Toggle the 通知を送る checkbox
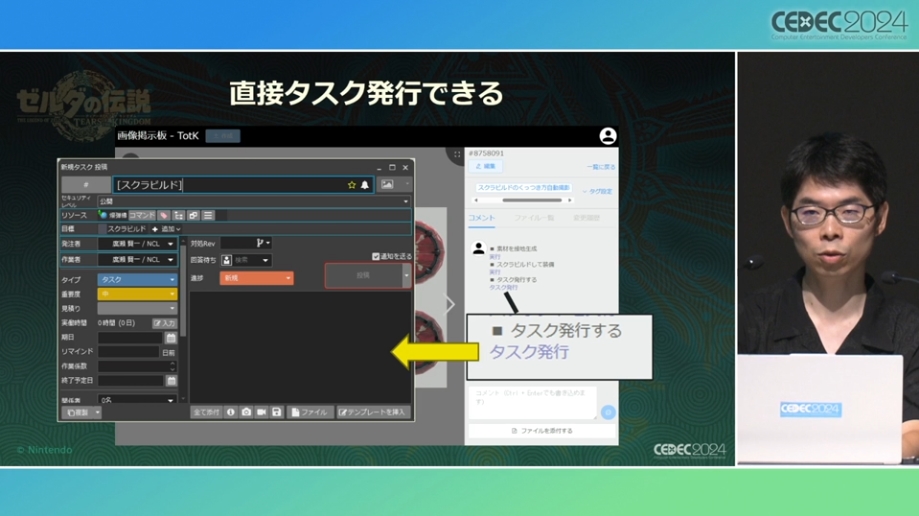Viewport: 919px width, 516px height. [x=376, y=256]
